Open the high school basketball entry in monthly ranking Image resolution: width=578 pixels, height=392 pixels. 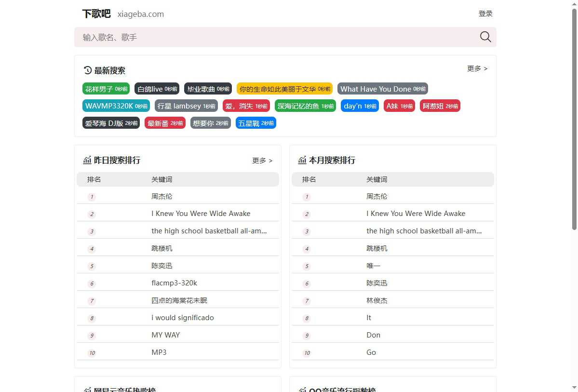(424, 231)
